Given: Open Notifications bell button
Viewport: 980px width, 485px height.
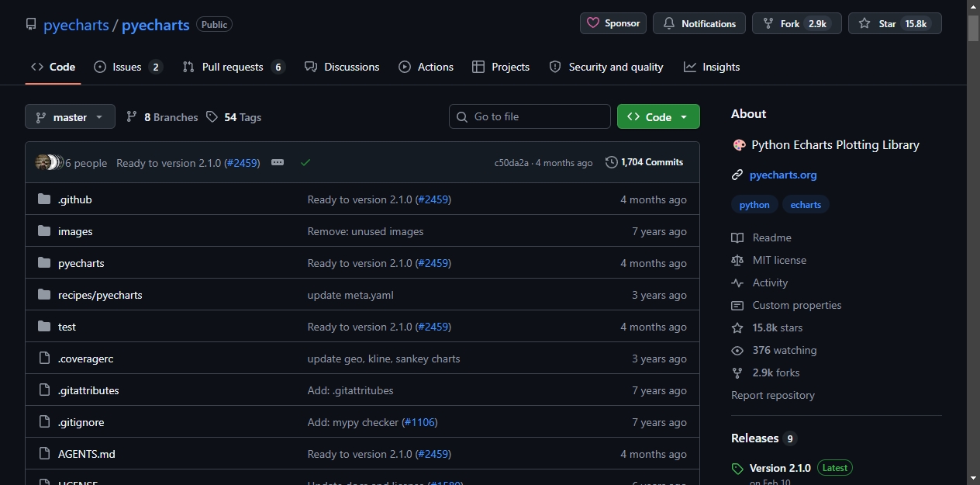Looking at the screenshot, I should (699, 23).
